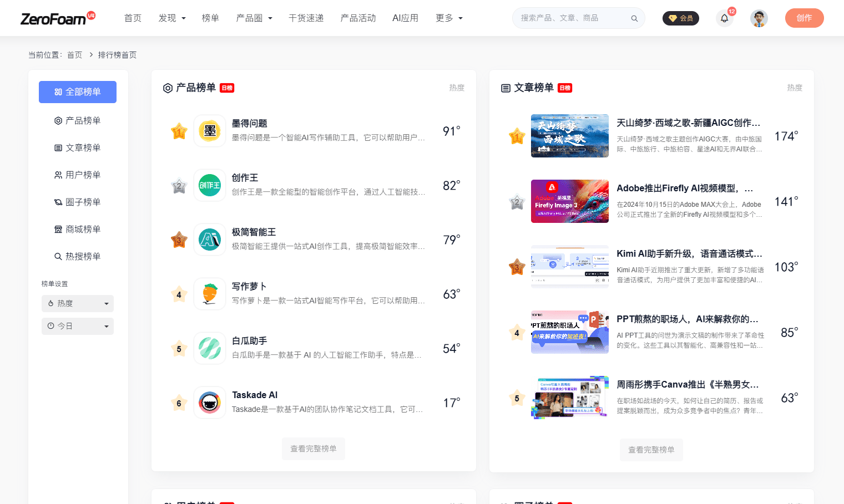Select 商城榜单 in sidebar
The image size is (844, 504).
(x=78, y=229)
